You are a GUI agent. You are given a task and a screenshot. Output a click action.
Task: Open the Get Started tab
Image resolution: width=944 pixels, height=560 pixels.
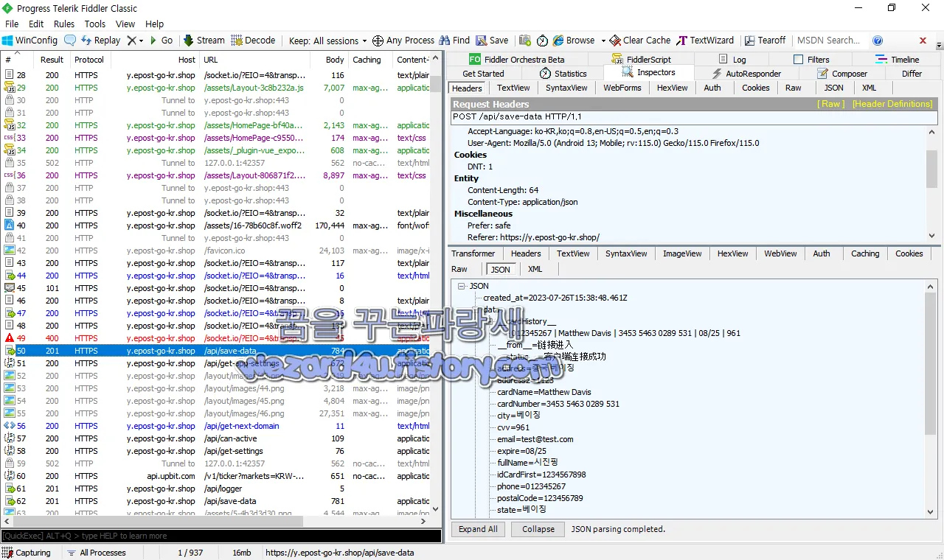[x=483, y=74]
